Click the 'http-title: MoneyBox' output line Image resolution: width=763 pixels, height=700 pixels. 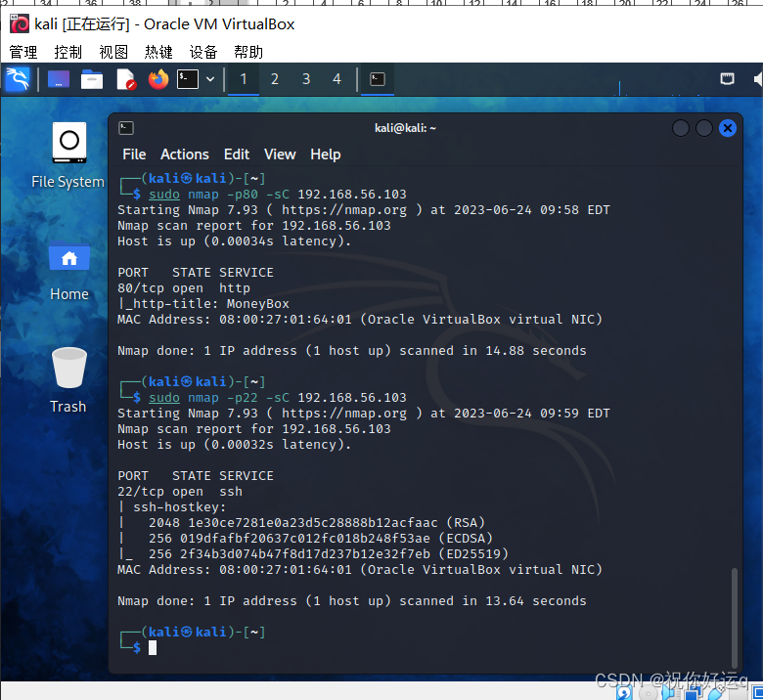[x=203, y=304]
